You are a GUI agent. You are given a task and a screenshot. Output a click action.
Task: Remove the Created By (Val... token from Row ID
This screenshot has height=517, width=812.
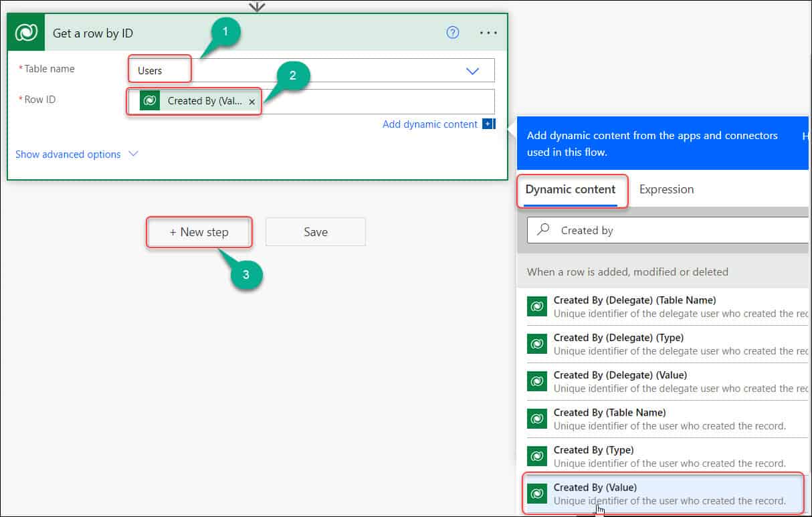click(251, 102)
